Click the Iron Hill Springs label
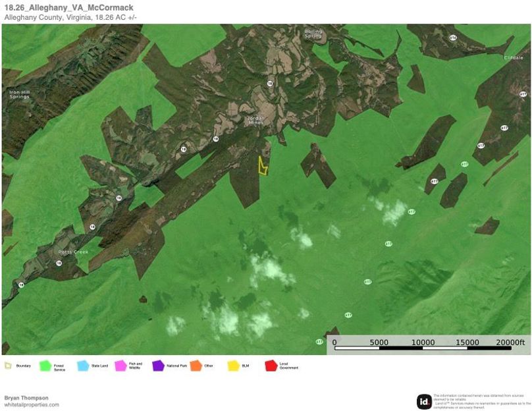Image resolution: width=532 pixels, height=411 pixels. coord(21,94)
